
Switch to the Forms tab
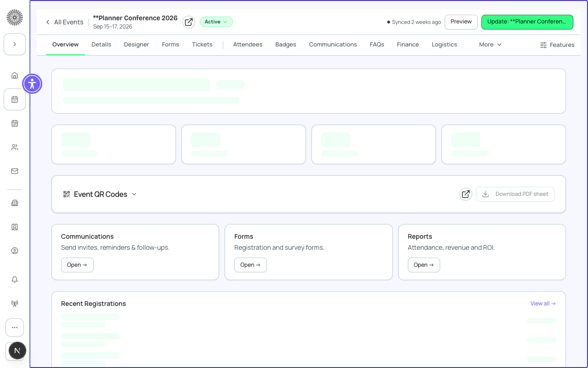tap(170, 45)
